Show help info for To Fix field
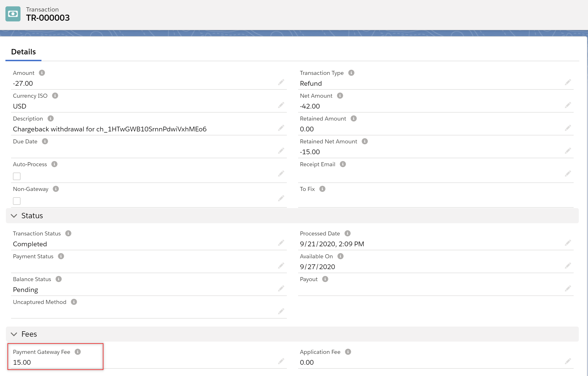 pos(322,189)
